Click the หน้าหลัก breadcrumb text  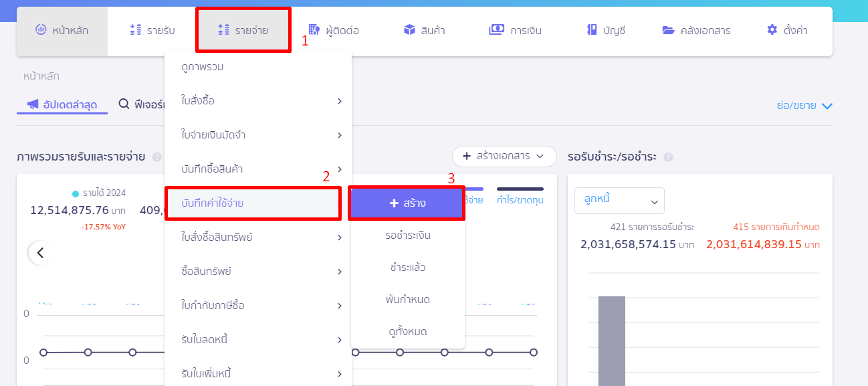point(41,76)
